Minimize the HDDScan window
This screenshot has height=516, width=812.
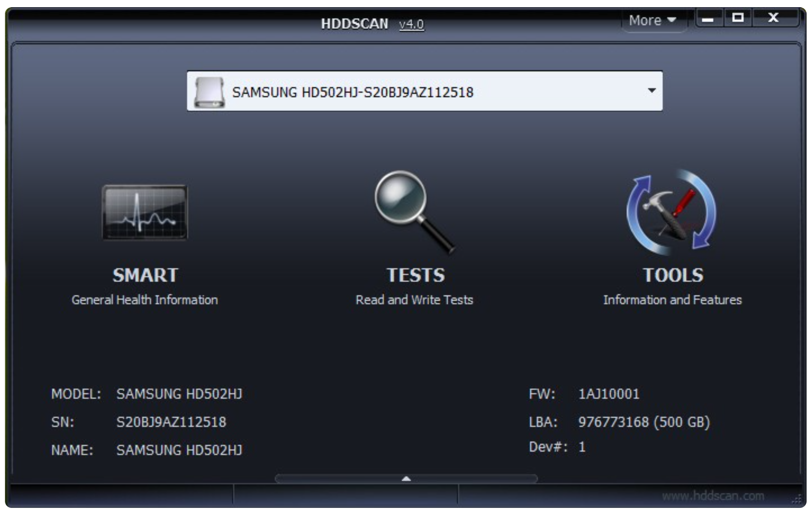point(709,18)
